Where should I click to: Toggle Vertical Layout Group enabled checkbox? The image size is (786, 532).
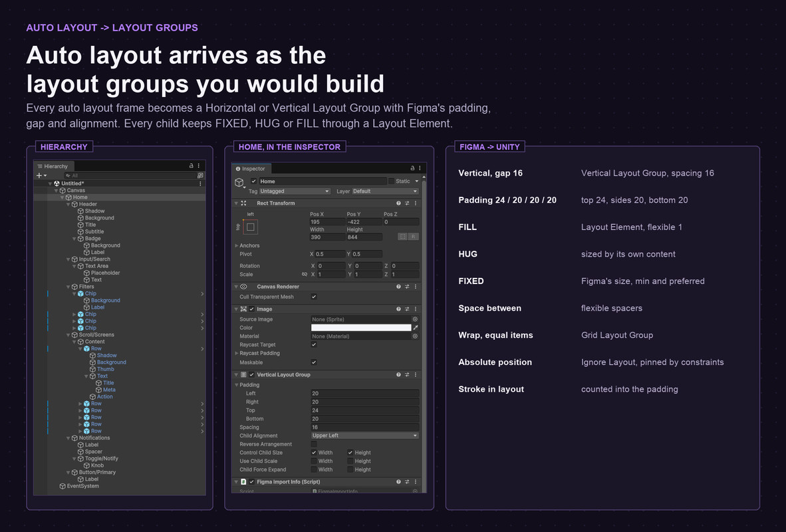point(251,374)
